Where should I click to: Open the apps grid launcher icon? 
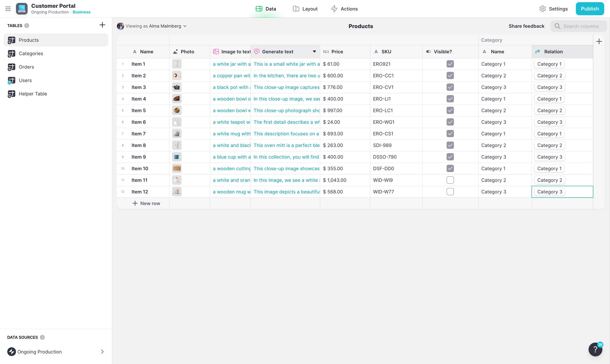8,9
